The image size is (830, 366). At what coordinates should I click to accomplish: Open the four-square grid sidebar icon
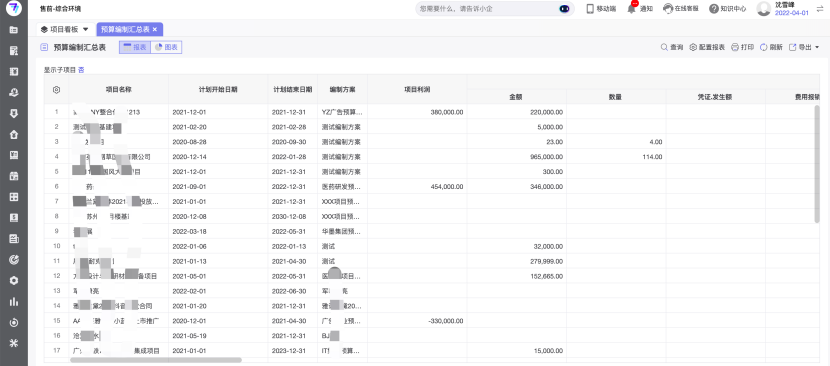[x=14, y=197]
